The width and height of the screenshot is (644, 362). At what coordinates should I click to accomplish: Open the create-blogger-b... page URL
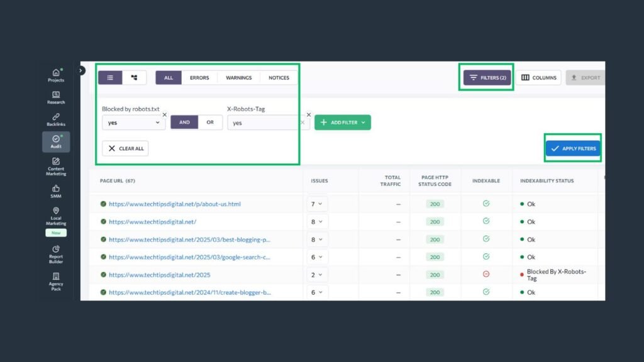pyautogui.click(x=190, y=292)
